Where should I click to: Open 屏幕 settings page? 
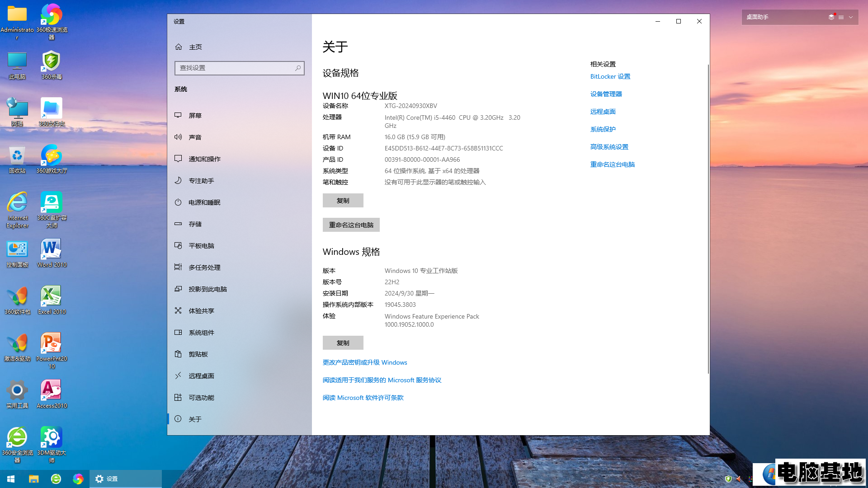click(x=240, y=116)
